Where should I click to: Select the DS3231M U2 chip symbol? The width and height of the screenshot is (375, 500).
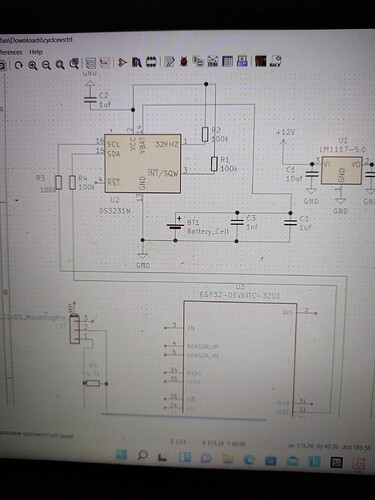(143, 164)
